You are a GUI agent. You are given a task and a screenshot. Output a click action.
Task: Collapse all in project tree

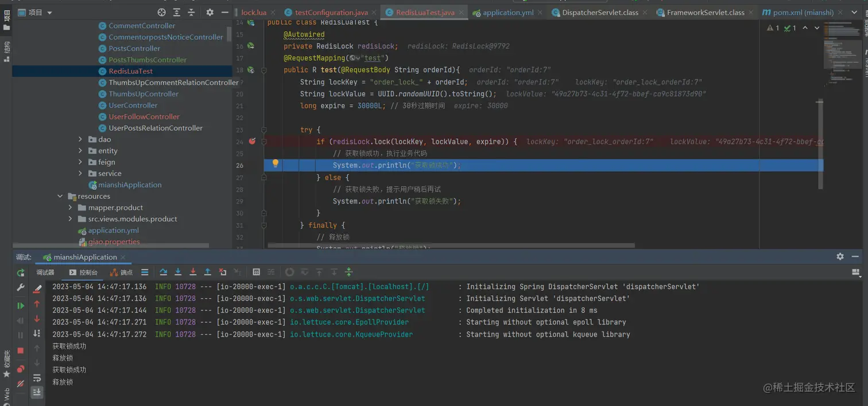pyautogui.click(x=191, y=12)
